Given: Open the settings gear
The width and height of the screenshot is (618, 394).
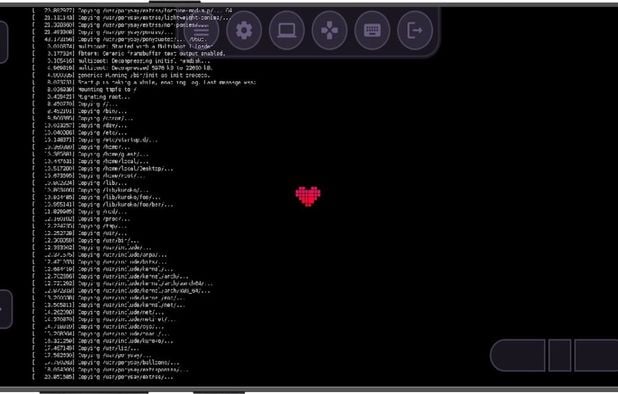Looking at the screenshot, I should tap(244, 30).
